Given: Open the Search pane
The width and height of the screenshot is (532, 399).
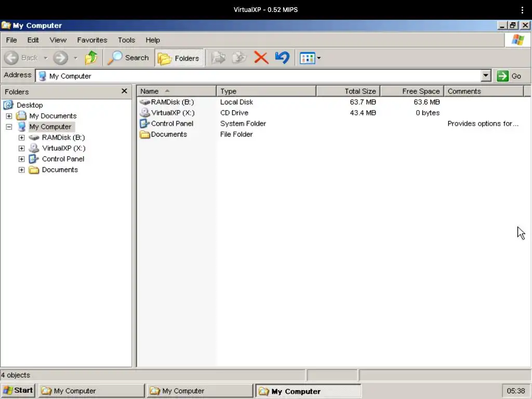Looking at the screenshot, I should (x=129, y=58).
